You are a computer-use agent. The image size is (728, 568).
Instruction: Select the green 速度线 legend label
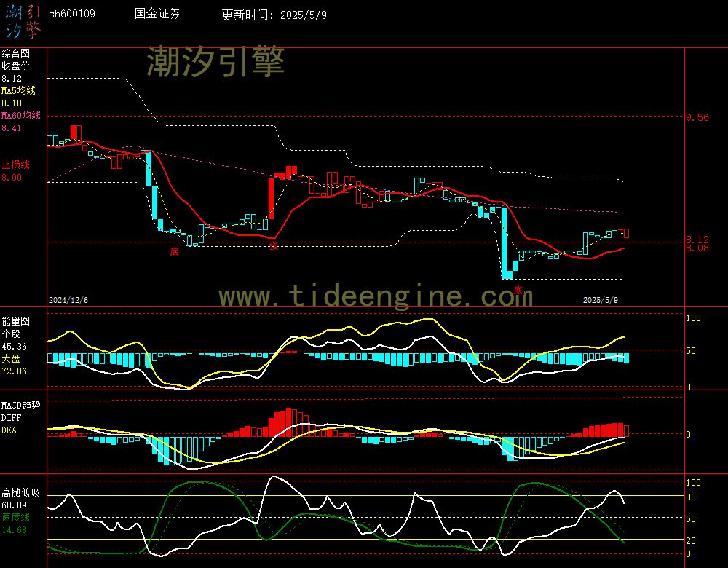(x=16, y=517)
